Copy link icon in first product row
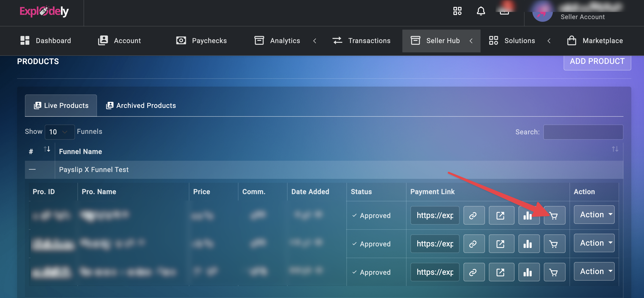The height and width of the screenshot is (298, 644). click(473, 215)
